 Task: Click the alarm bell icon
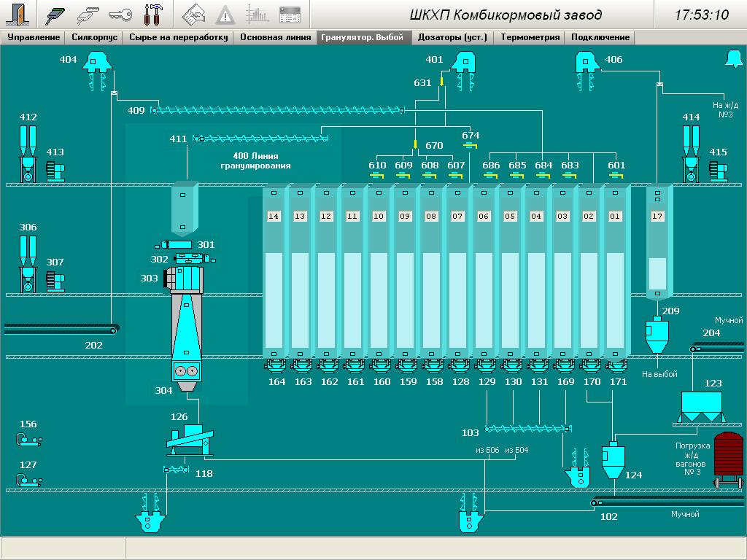(732, 59)
